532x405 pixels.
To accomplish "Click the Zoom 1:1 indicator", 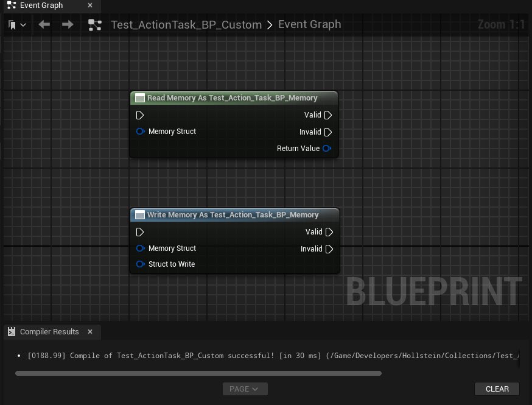I will click(501, 24).
